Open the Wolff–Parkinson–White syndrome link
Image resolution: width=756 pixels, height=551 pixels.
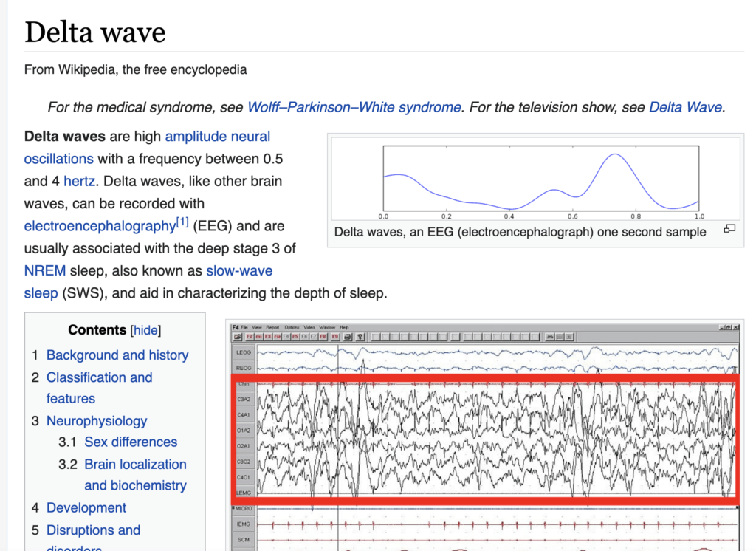coord(354,107)
